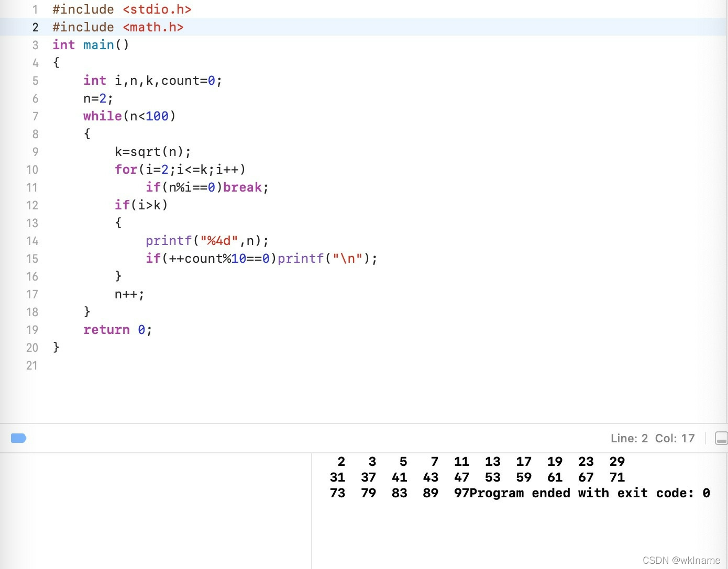Click the 'if(i>k)' condition line
The image size is (728, 569).
(x=141, y=205)
